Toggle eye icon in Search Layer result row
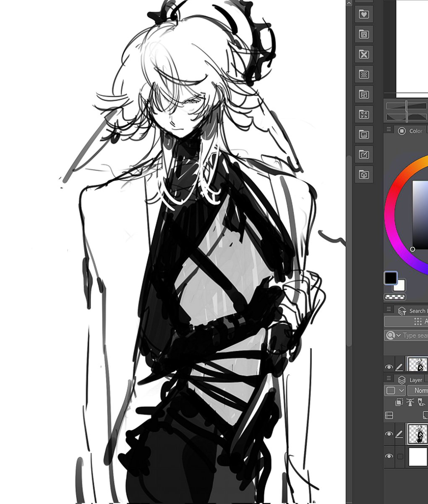This screenshot has height=504, width=428. point(389,367)
